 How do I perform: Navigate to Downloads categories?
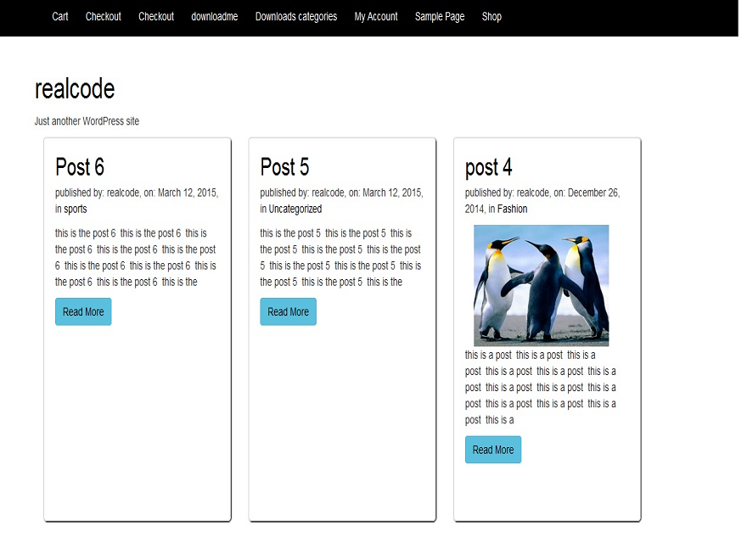tap(295, 16)
